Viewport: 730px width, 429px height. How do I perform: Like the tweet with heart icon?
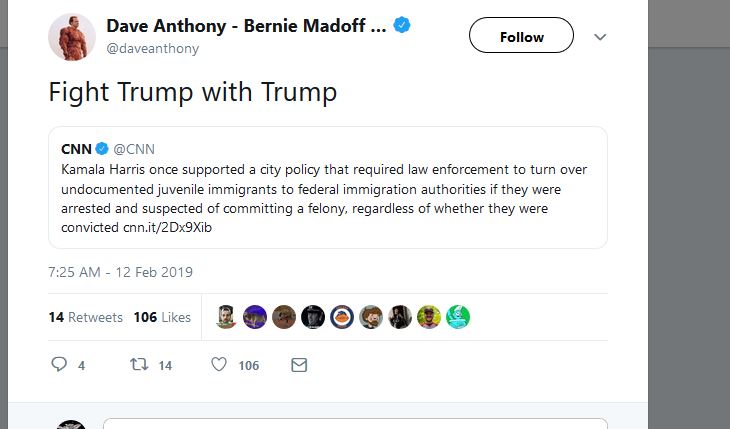[x=219, y=365]
